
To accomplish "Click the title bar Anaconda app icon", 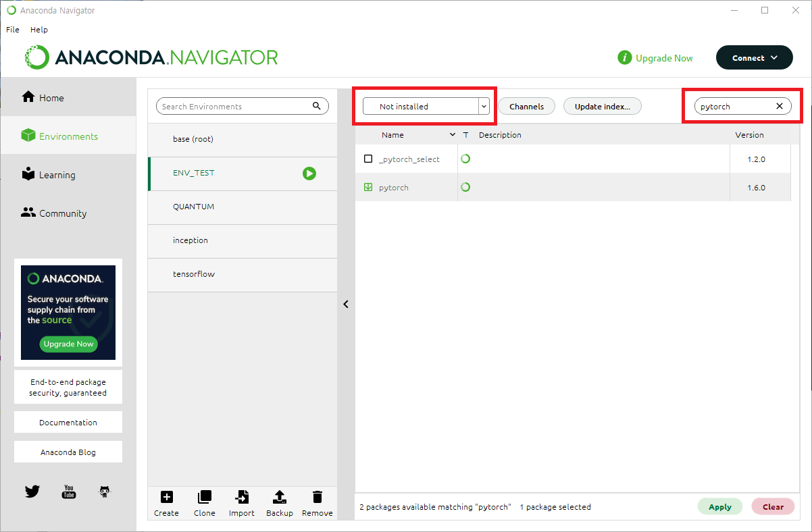I will click(x=11, y=10).
